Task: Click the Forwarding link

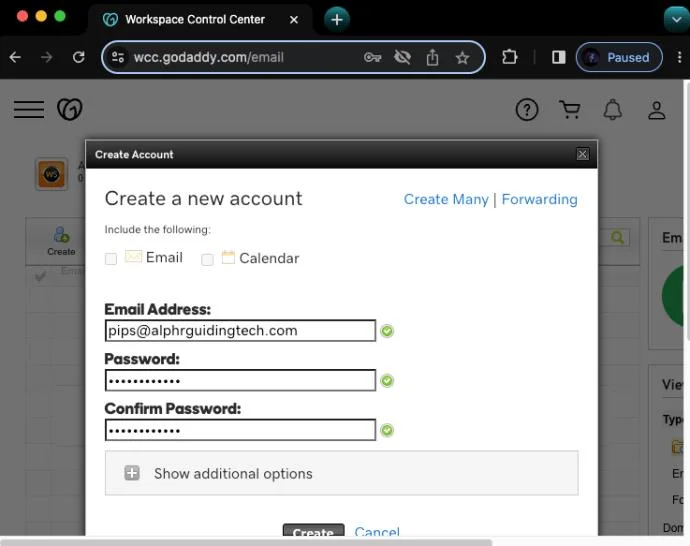Action: point(539,199)
